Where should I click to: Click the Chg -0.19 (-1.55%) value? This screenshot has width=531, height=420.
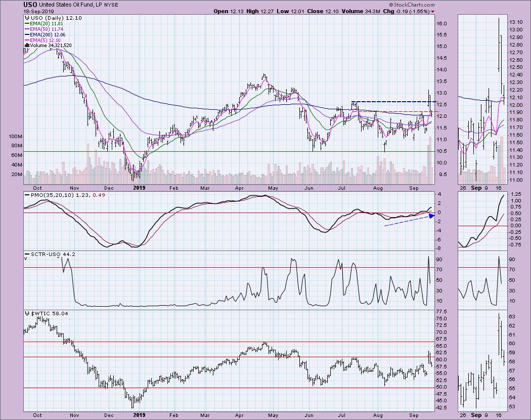[407, 11]
